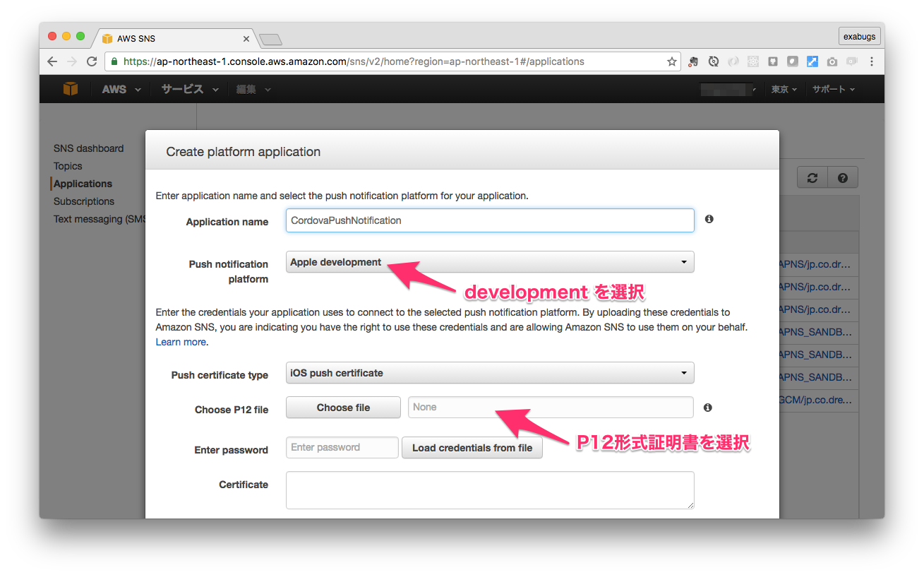This screenshot has height=575, width=924.
Task: Click the P12 file name field showing None
Action: coord(551,407)
